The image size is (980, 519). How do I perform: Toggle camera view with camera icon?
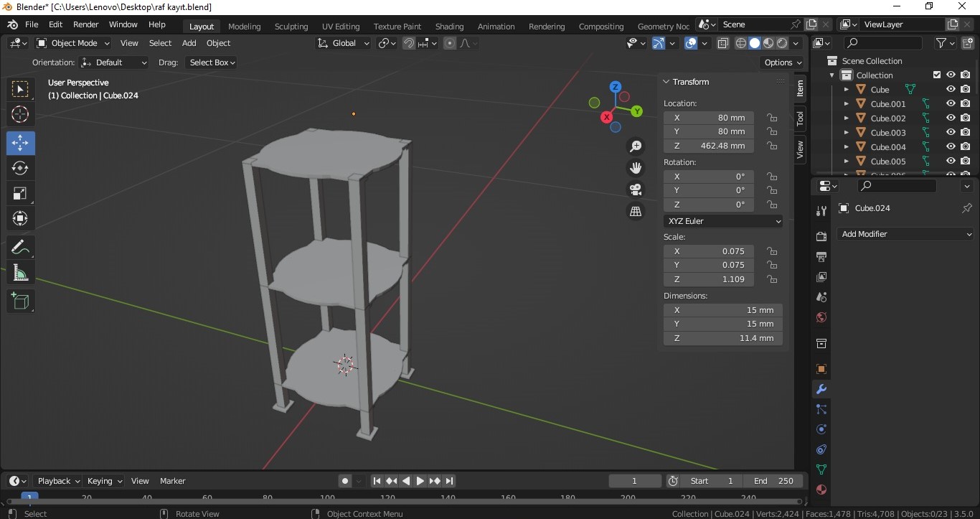pos(636,190)
